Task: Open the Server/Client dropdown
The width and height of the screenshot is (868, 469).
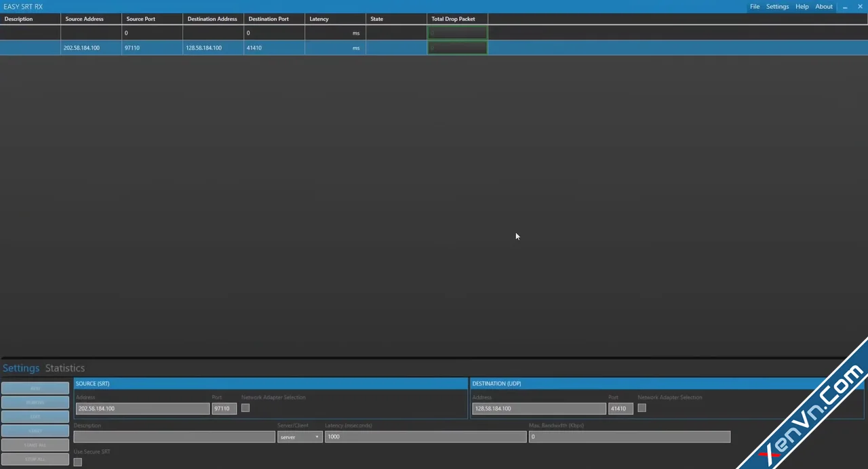Action: 299,437
